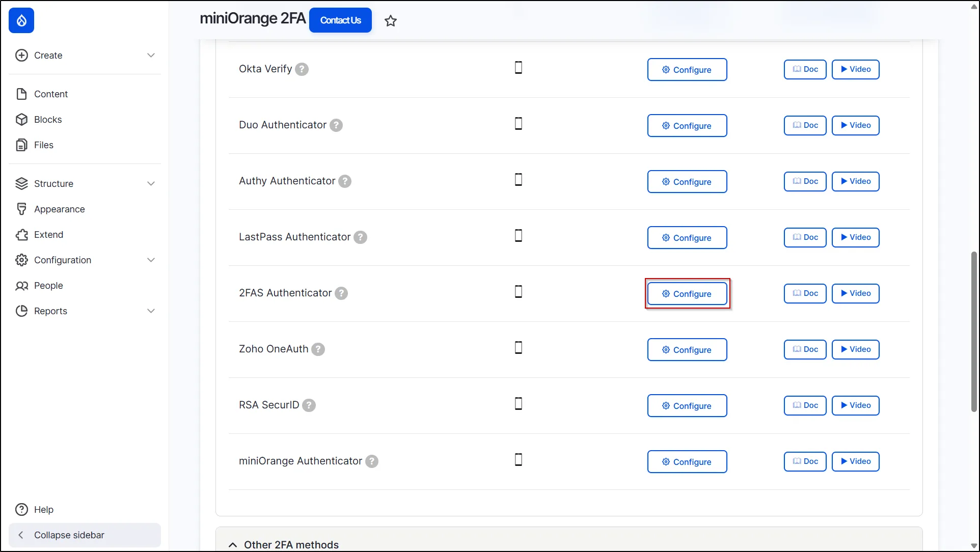Play Video for Authy Authenticator
This screenshot has height=552, width=980.
pyautogui.click(x=856, y=181)
